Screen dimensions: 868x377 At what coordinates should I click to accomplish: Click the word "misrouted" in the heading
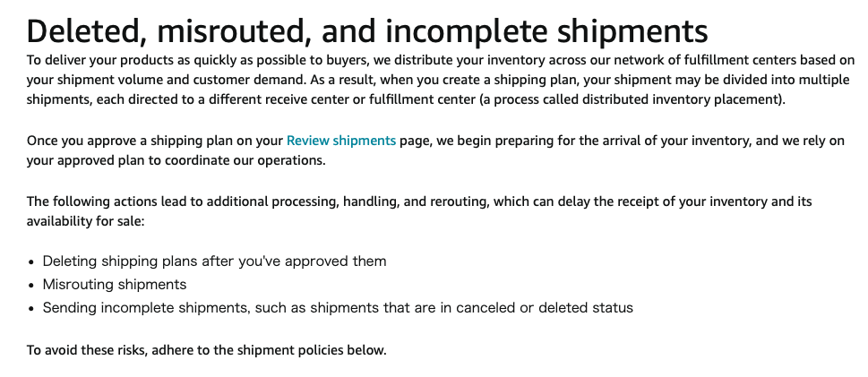click(233, 31)
